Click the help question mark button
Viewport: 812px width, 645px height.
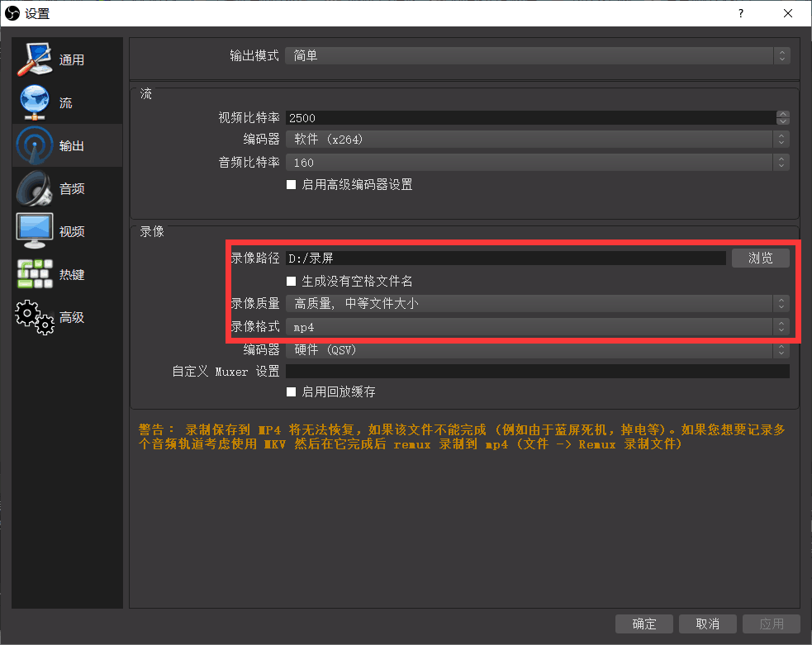pos(741,13)
